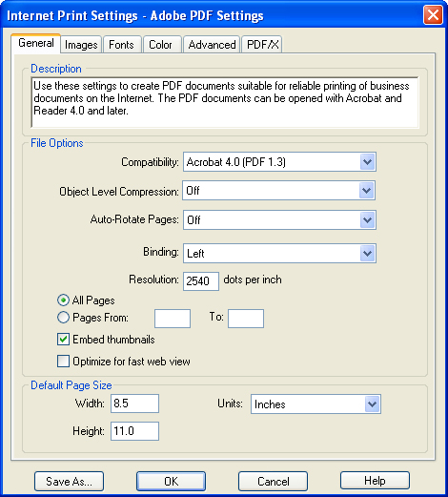Viewport: 448px width, 497px height.
Task: Select the All Pages radio button
Action: click(63, 300)
